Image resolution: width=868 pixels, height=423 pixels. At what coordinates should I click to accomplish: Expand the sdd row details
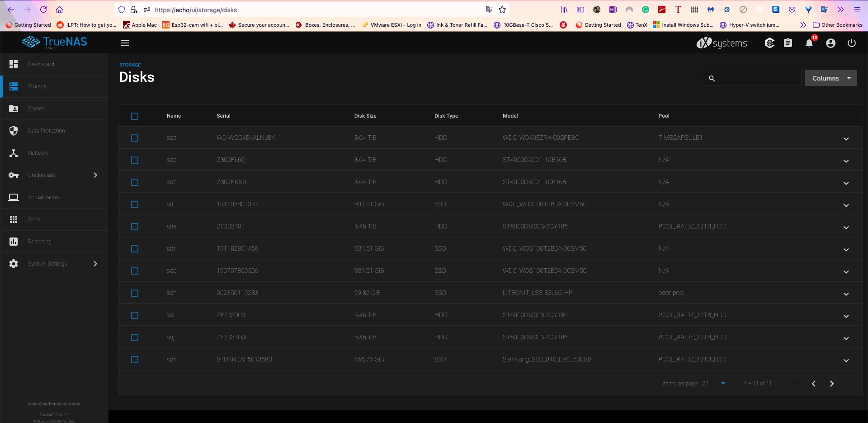846,205
